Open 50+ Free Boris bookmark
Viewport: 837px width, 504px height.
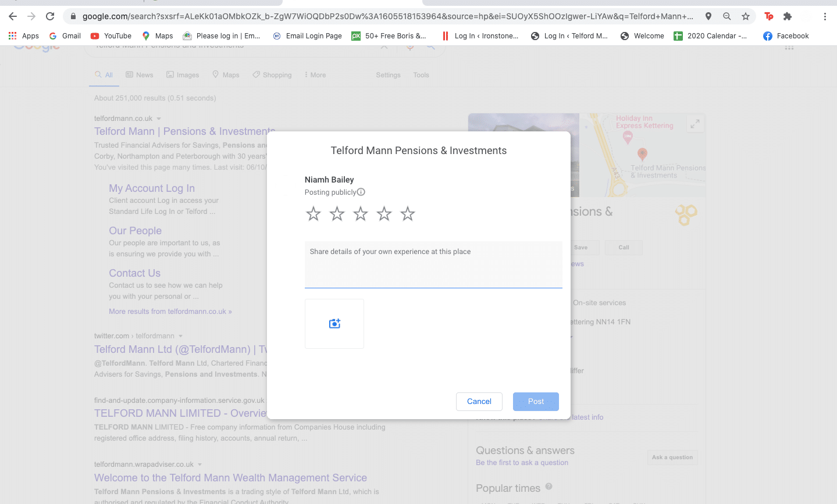pos(389,36)
